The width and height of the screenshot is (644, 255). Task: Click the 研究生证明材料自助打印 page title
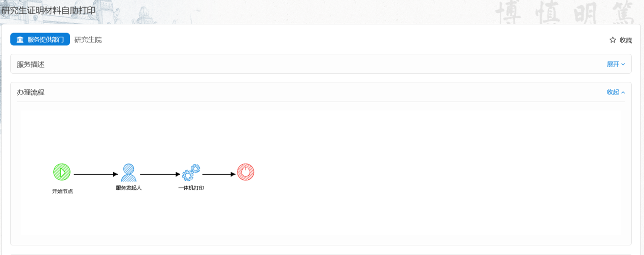[49, 11]
